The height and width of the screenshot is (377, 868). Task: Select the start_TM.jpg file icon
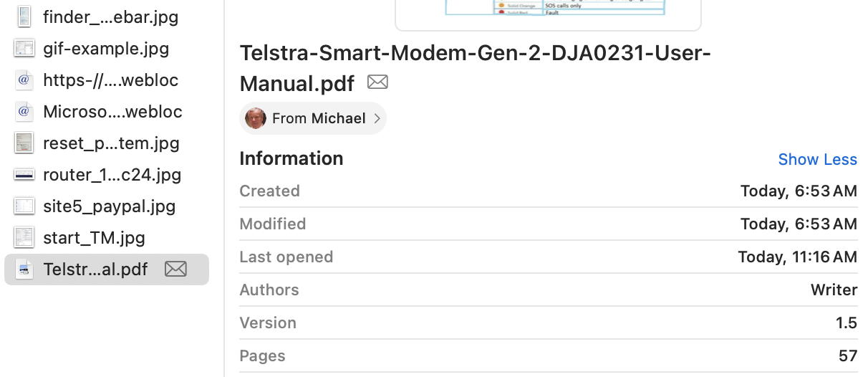24,237
